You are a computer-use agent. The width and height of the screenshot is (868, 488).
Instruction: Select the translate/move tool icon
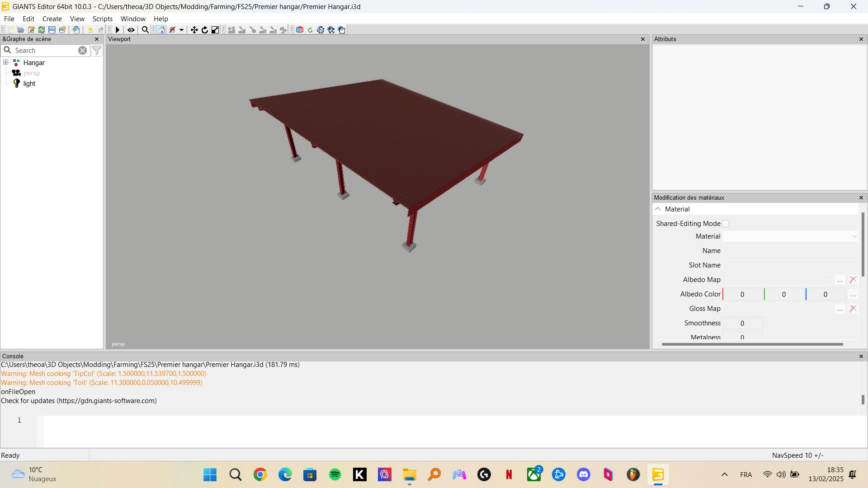194,29
